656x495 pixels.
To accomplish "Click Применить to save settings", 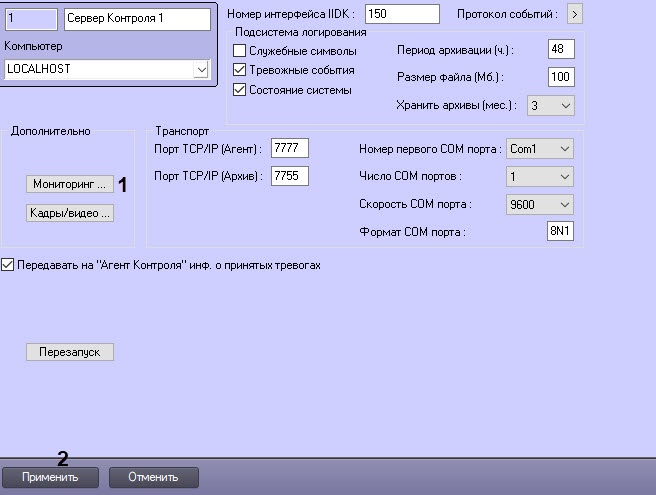I will (x=53, y=477).
